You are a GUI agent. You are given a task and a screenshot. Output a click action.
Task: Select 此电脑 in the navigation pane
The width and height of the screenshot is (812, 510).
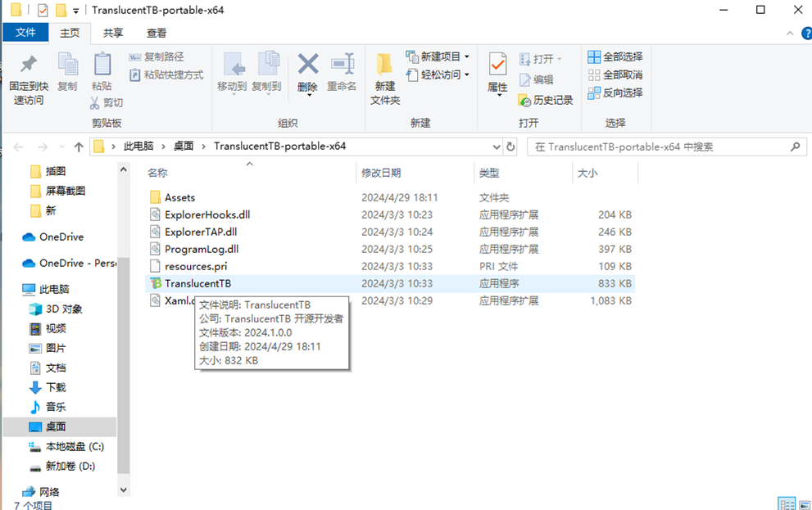click(x=54, y=289)
